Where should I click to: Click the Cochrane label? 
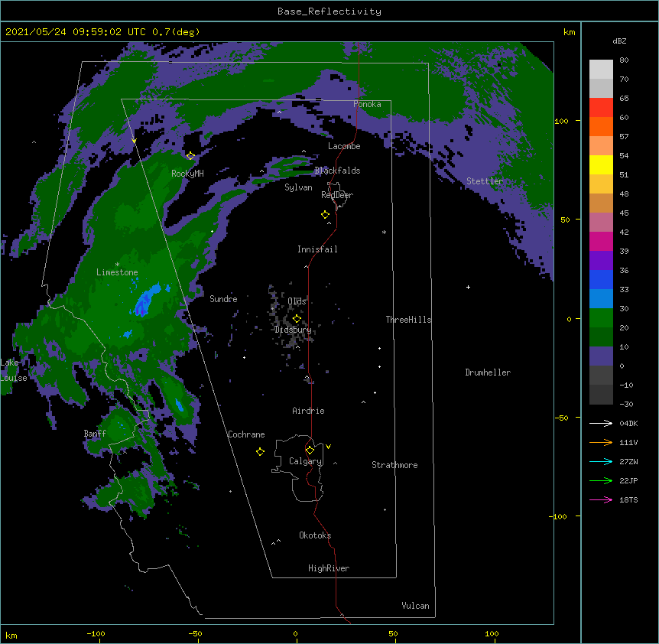pos(246,434)
